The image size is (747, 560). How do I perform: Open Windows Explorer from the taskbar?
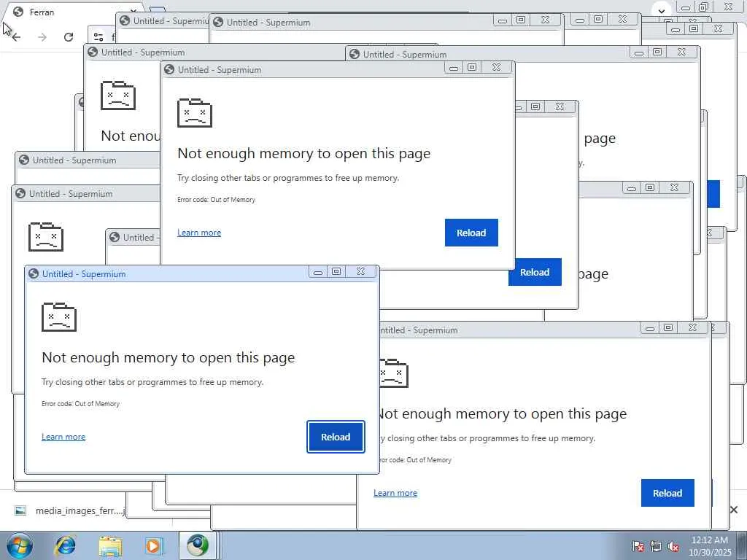click(x=111, y=545)
